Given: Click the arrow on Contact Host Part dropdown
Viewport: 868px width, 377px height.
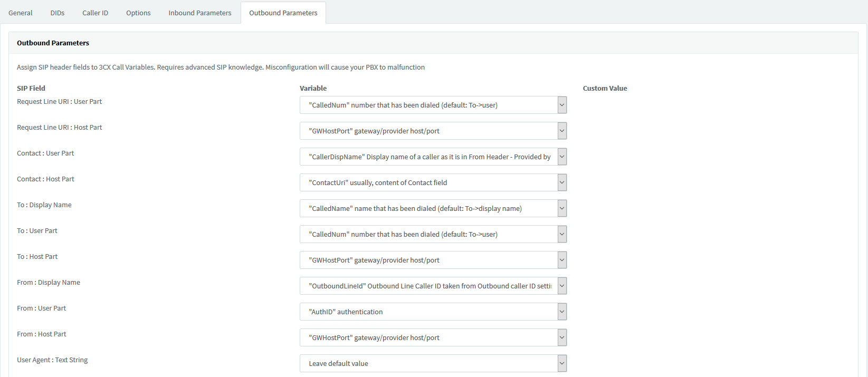Looking at the screenshot, I should tap(562, 182).
